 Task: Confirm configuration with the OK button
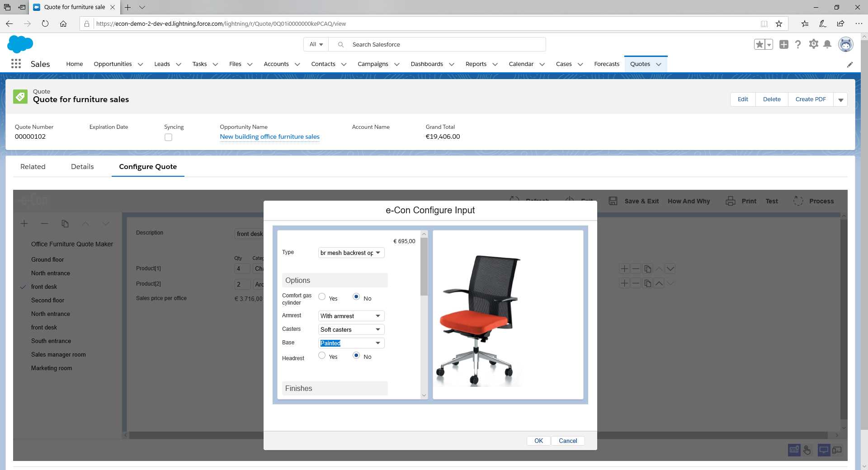[x=538, y=441]
